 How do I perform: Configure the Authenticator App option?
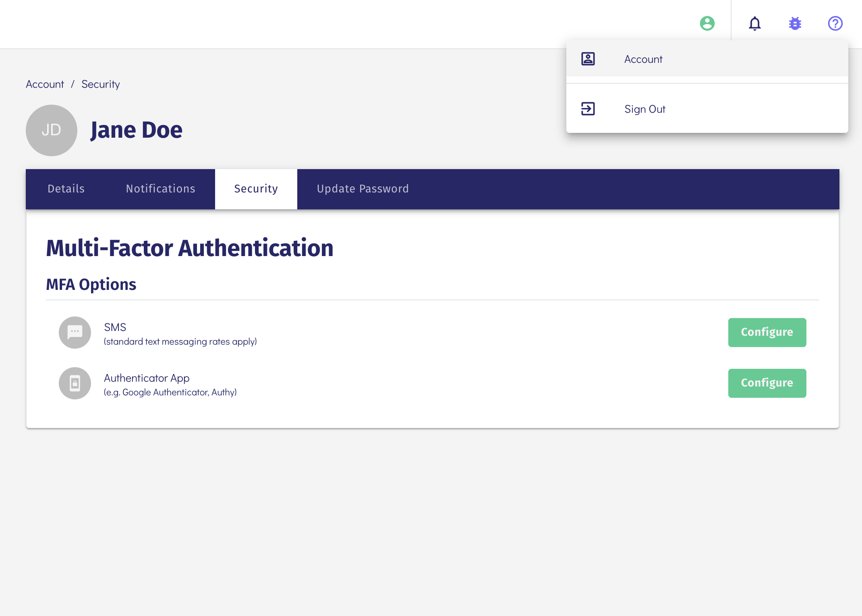767,383
